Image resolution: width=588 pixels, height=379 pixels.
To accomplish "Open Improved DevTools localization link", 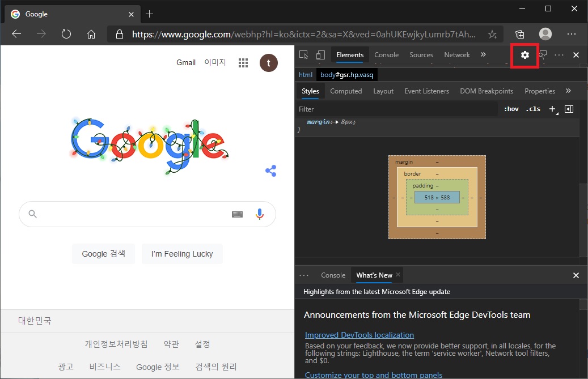I will 359,335.
